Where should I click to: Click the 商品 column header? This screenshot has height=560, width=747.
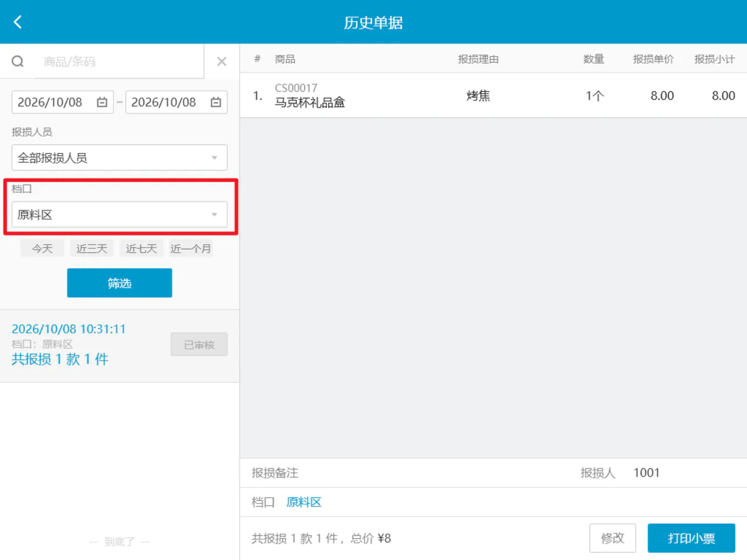tap(285, 59)
